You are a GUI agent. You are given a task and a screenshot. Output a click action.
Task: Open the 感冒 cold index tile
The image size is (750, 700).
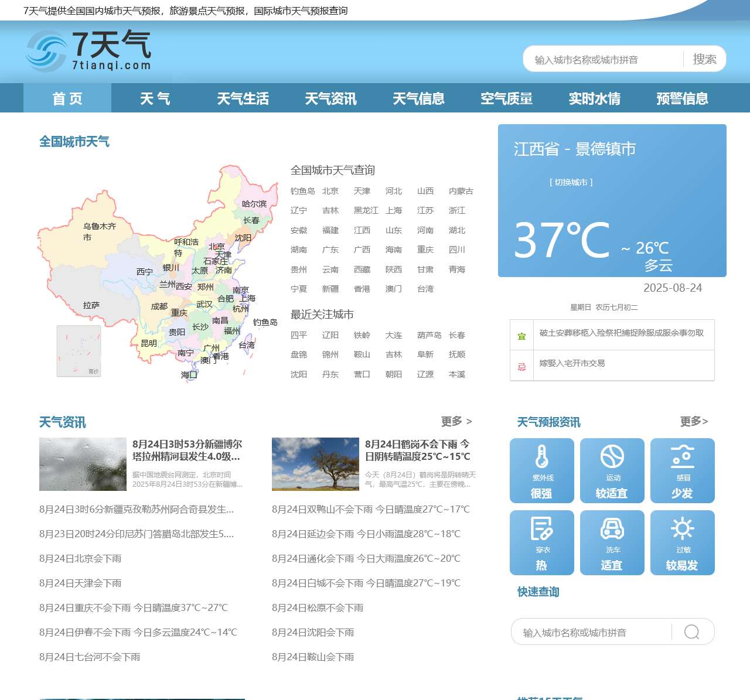[683, 470]
